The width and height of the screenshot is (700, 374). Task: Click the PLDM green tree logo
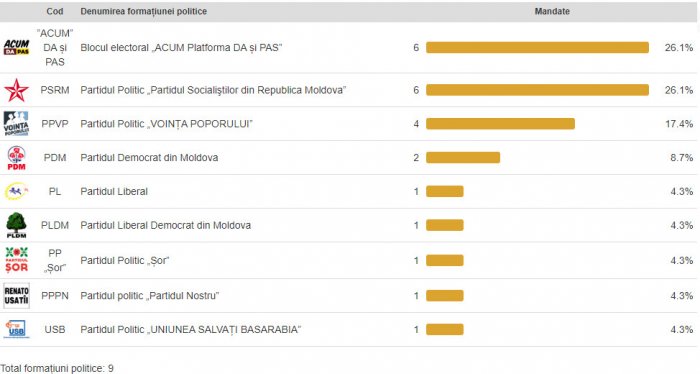coord(17,225)
